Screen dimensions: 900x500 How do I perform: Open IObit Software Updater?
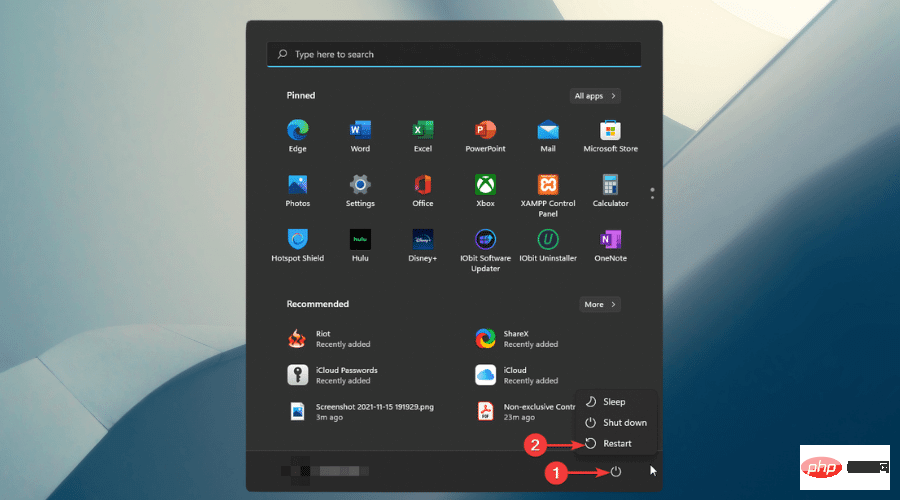(x=485, y=250)
